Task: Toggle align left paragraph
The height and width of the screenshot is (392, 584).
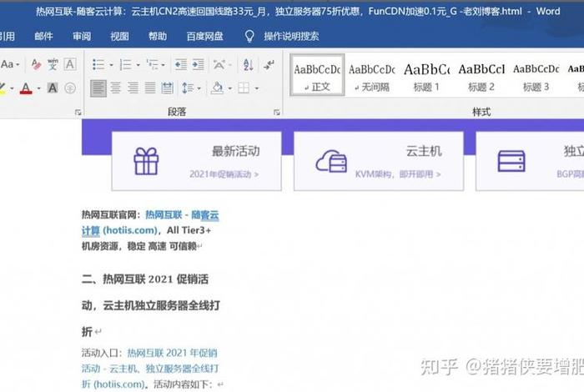Action: click(98, 88)
